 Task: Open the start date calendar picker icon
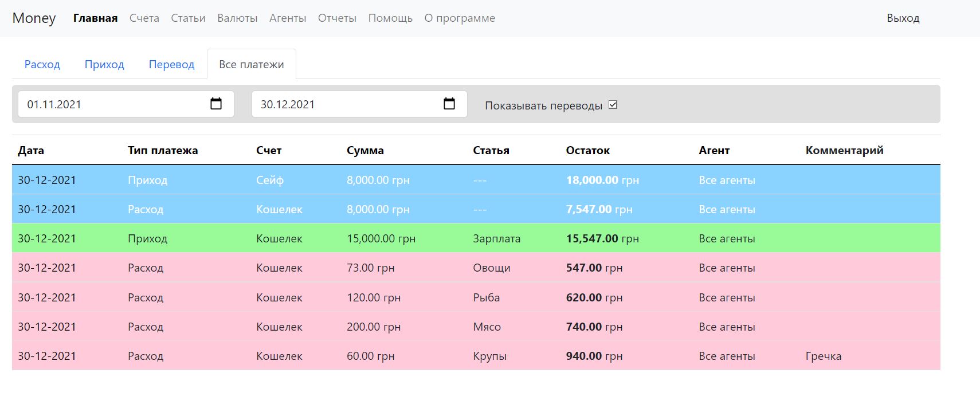(x=216, y=104)
